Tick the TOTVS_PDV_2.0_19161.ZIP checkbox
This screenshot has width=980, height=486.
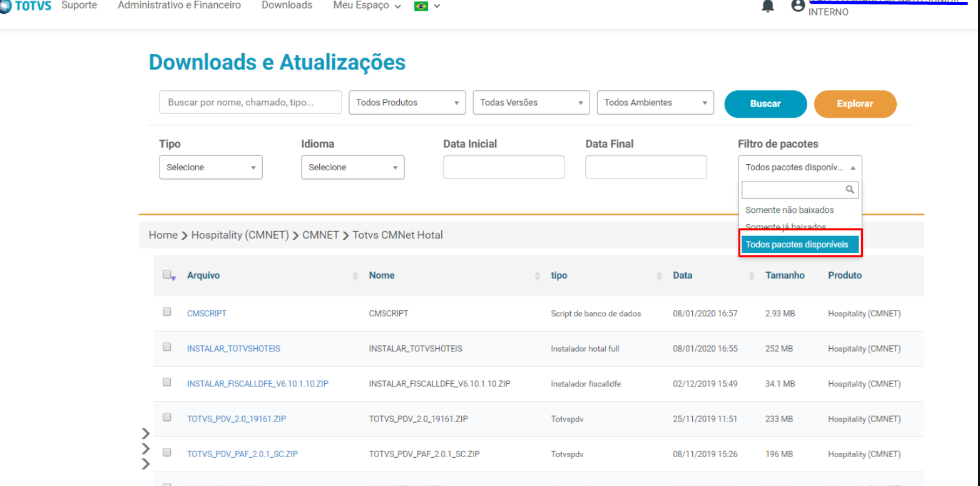[167, 416]
